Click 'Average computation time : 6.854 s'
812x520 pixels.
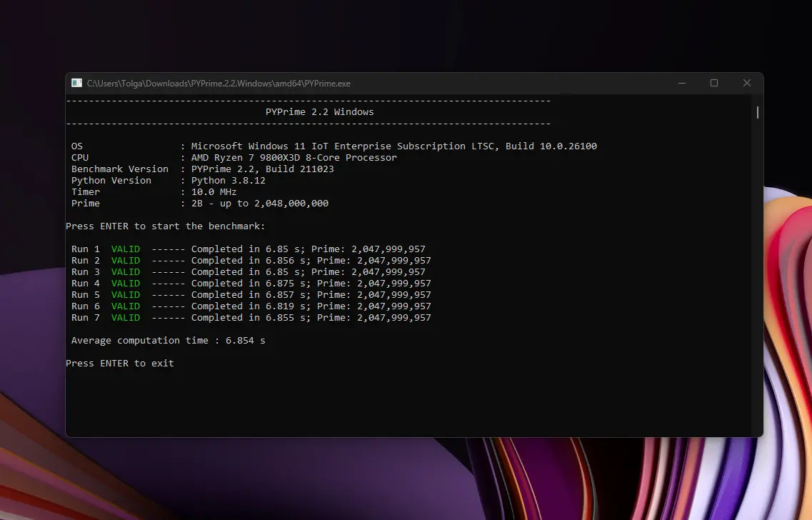[x=169, y=340]
